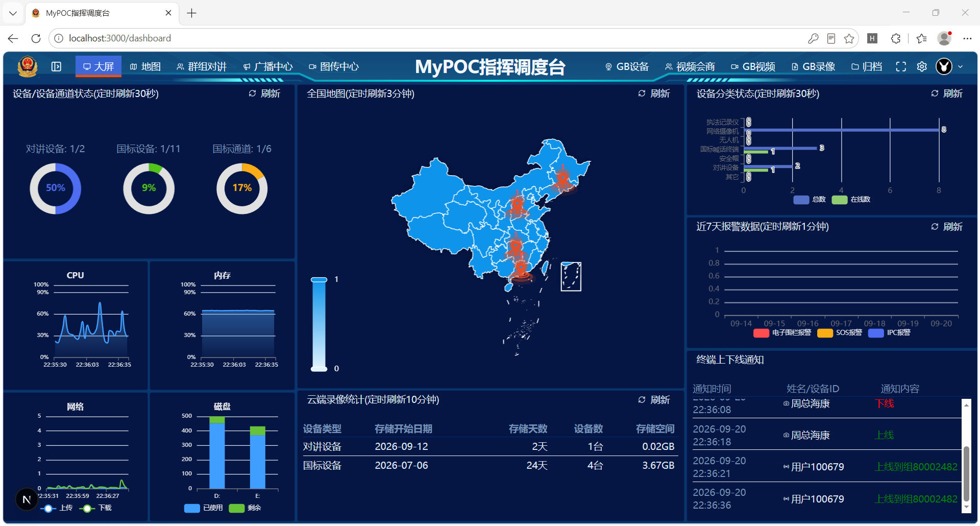Open the browser three-dot menu

pyautogui.click(x=967, y=38)
